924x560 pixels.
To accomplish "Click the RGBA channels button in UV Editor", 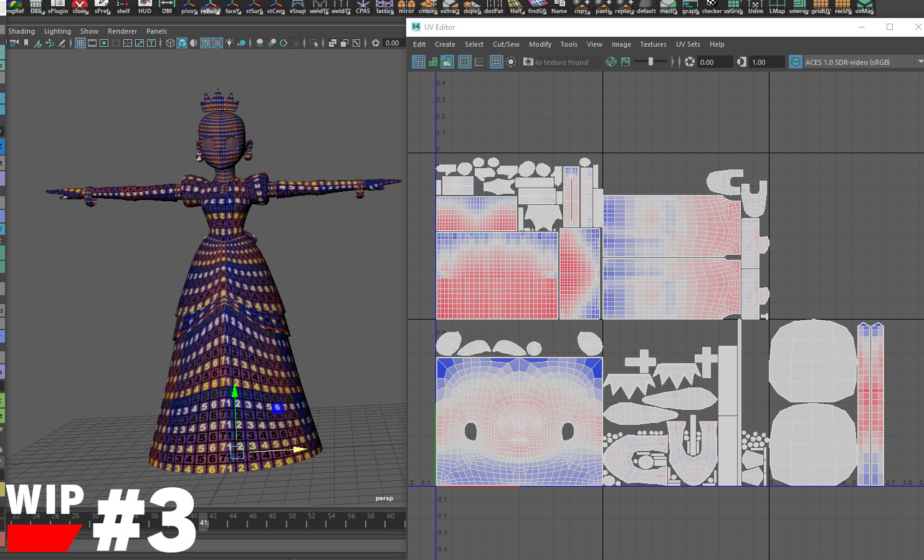I will tap(611, 62).
